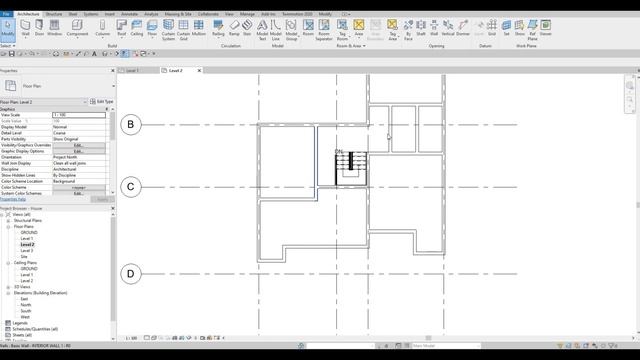The image size is (640, 360).
Task: Choose the Ceiling tool
Action: 137,29
